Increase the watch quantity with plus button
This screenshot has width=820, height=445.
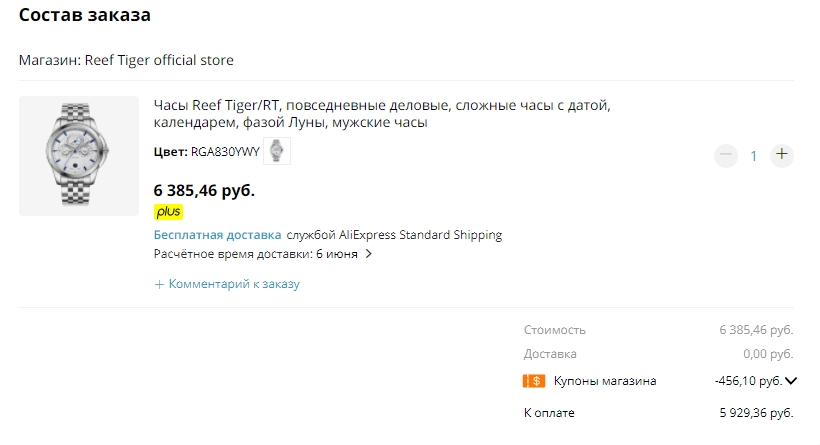[782, 155]
